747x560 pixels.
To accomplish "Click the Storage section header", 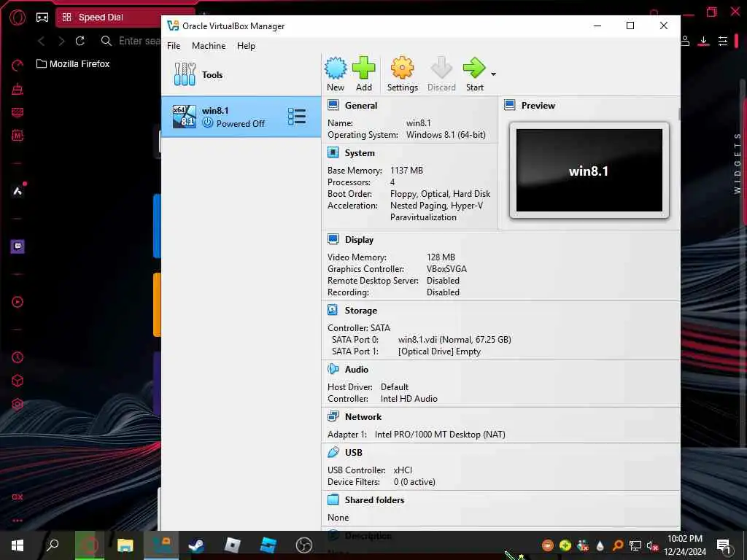I will pyautogui.click(x=360, y=310).
